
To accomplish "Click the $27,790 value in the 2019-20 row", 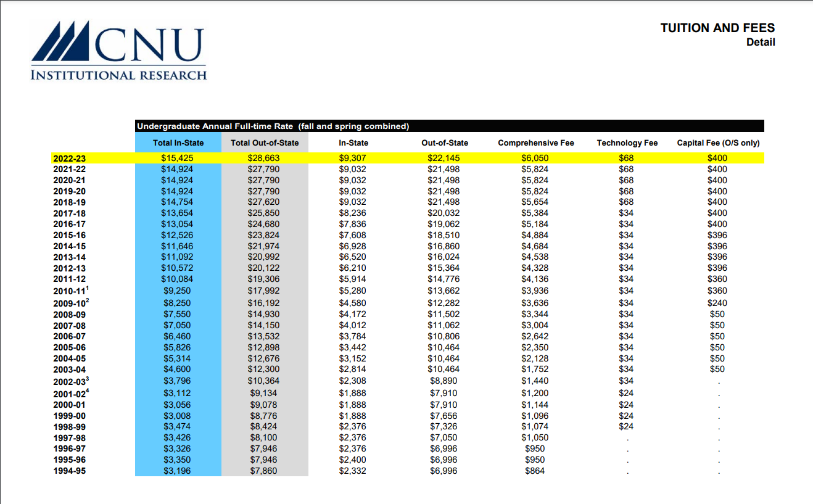I will click(263, 191).
